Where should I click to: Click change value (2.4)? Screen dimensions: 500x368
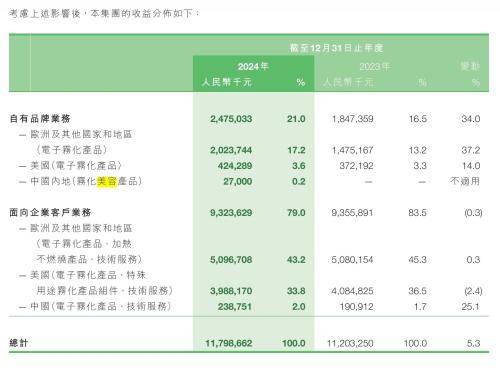tap(473, 291)
